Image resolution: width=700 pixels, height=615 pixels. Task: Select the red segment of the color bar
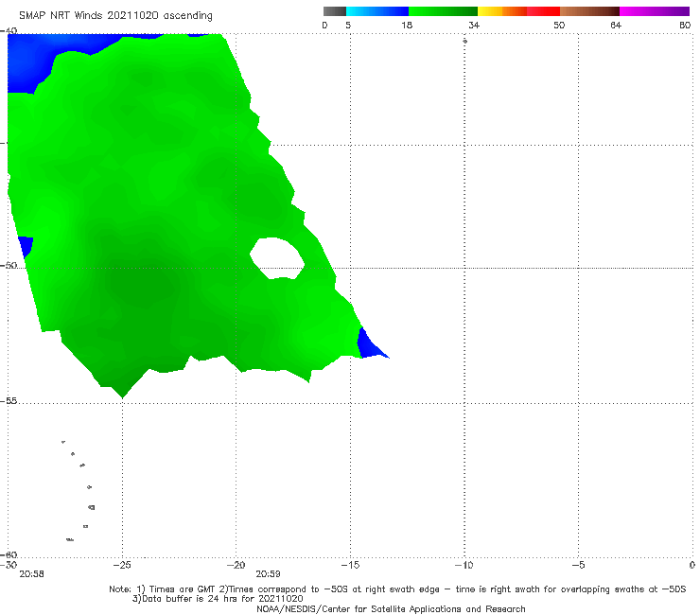point(543,11)
